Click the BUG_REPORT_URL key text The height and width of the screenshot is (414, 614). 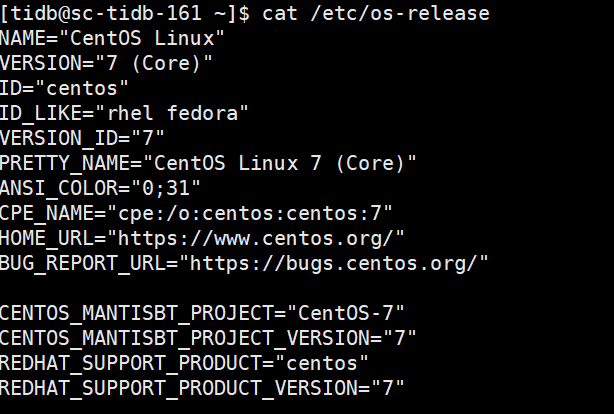(x=82, y=263)
